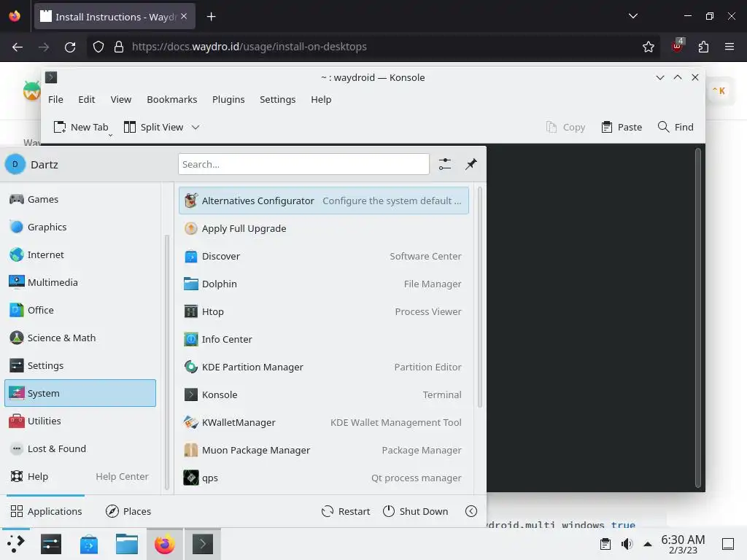Click the volume icon in system tray
Image resolution: width=747 pixels, height=560 pixels.
click(627, 544)
